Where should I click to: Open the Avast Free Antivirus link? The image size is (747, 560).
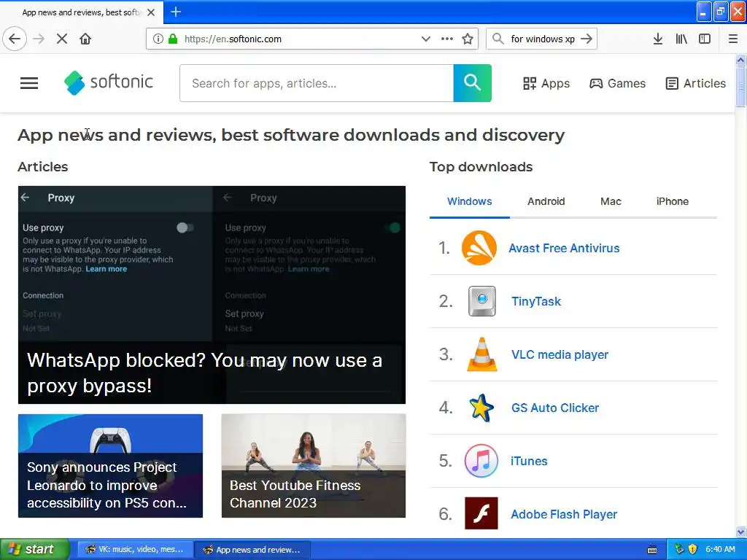[x=564, y=248]
